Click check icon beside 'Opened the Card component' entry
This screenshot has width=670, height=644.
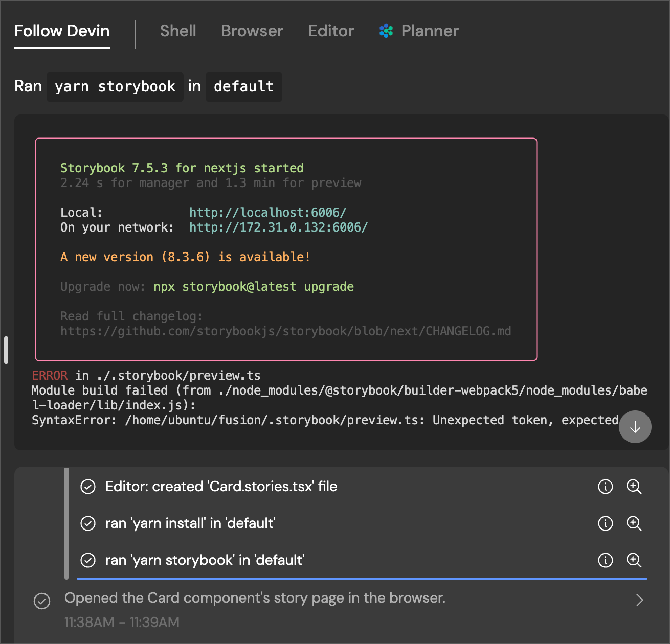point(42,601)
